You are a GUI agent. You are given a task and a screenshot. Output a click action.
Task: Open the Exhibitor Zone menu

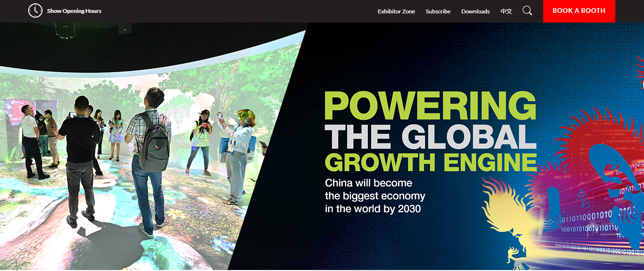pos(396,11)
